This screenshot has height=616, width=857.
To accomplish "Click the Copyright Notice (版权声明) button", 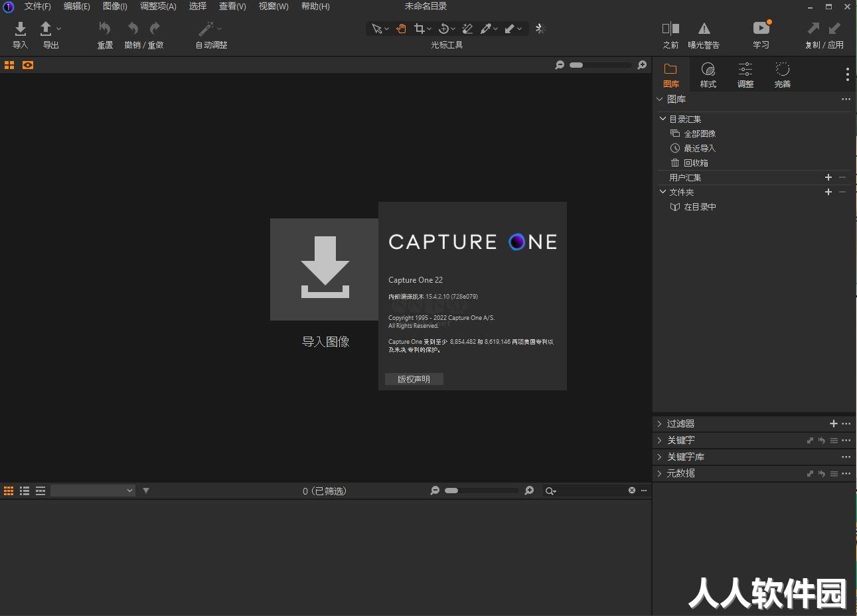I will click(414, 379).
